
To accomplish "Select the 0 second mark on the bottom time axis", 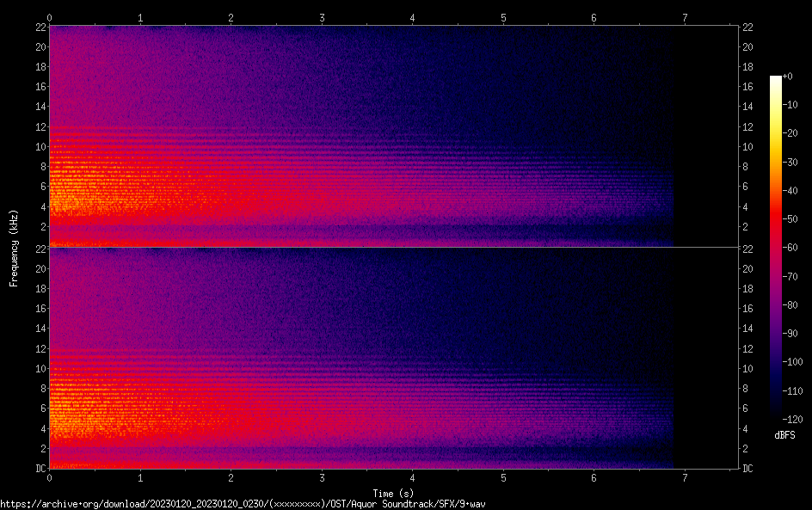I will [x=50, y=476].
